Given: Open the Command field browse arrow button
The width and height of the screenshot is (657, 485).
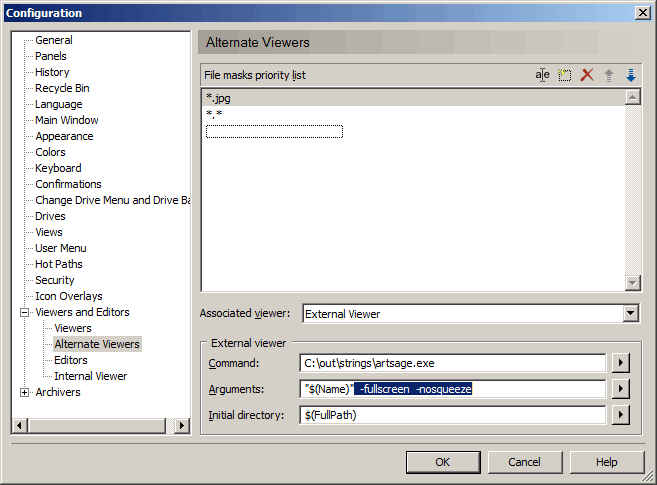Looking at the screenshot, I should tap(621, 363).
